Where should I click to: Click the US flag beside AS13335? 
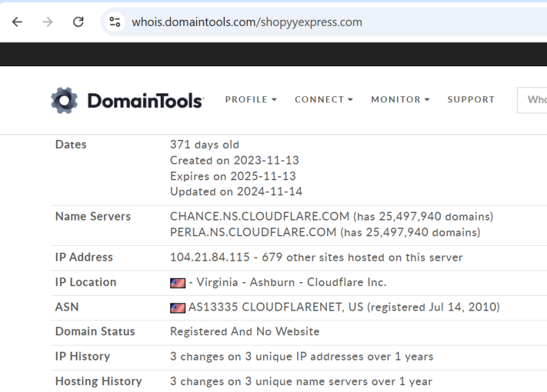[x=178, y=308]
